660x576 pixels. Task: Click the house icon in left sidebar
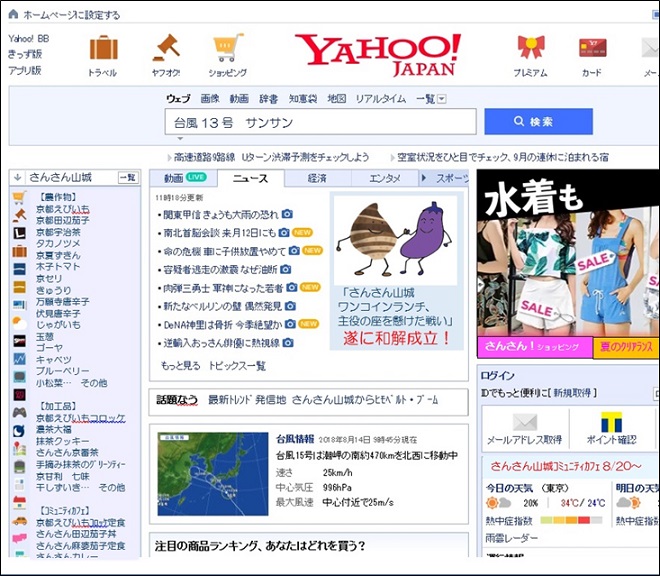[19, 502]
